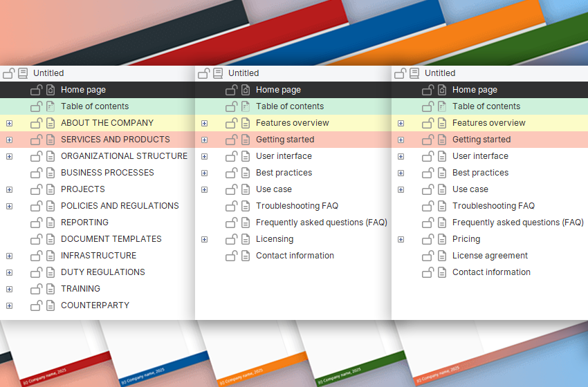Click the page icon beside ORGANIZATIONAL STRUCTURE

[x=50, y=156]
